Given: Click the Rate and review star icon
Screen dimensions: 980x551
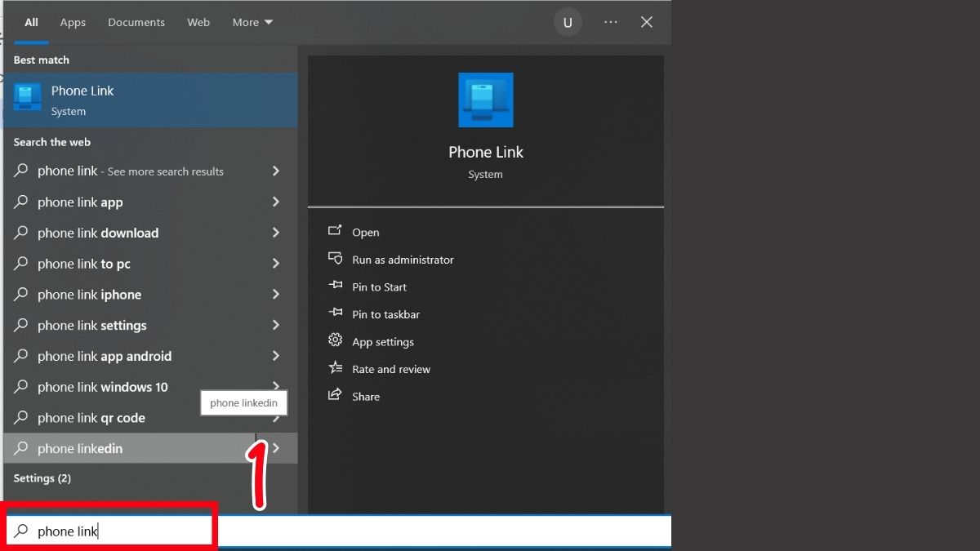Looking at the screenshot, I should point(335,368).
